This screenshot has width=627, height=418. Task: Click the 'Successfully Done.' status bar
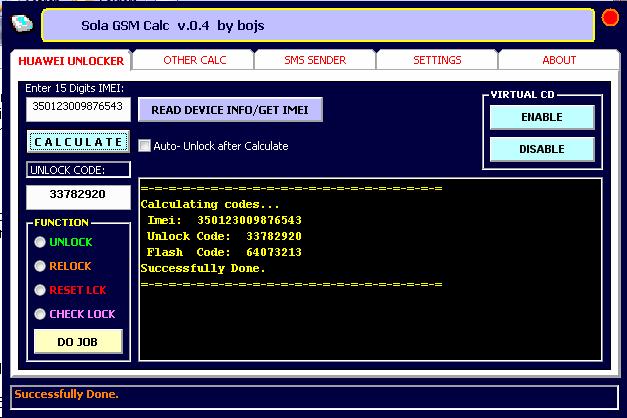(x=314, y=397)
